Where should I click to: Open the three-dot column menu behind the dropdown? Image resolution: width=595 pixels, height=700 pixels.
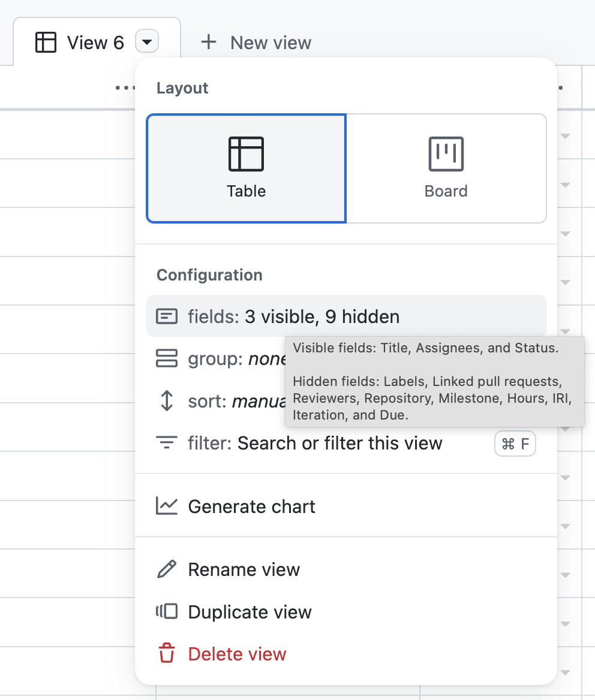tap(125, 87)
